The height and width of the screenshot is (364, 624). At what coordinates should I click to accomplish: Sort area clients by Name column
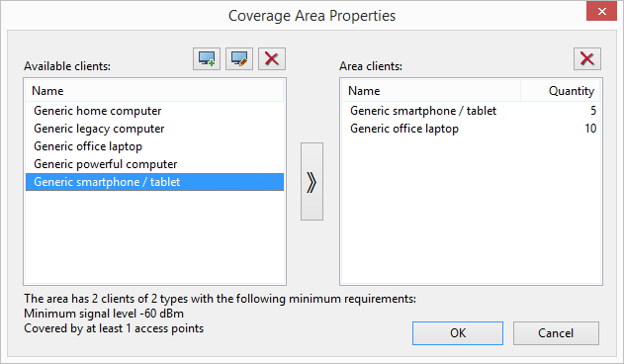point(431,91)
